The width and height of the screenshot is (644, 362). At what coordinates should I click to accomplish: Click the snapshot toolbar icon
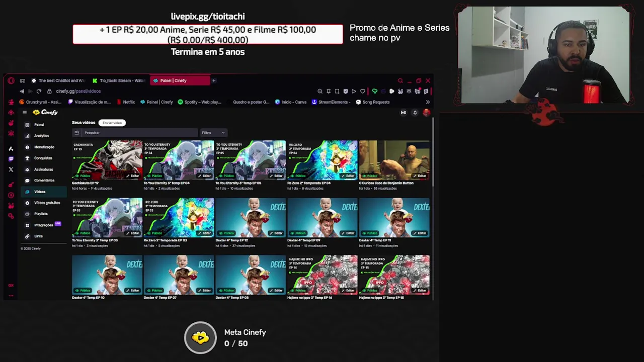337,92
